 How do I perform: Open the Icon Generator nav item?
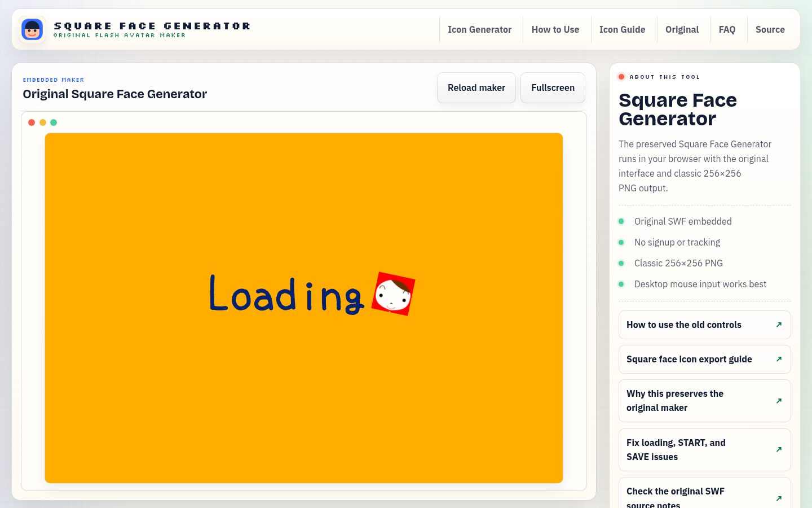click(x=479, y=29)
